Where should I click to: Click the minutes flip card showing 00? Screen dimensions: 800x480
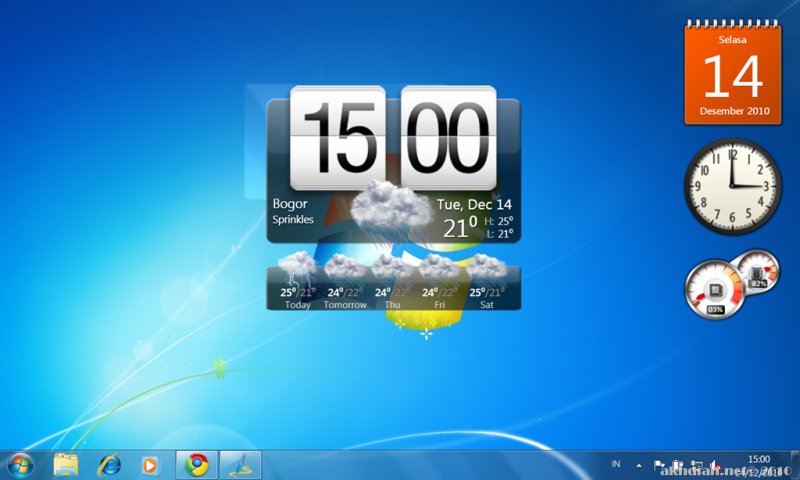point(449,138)
